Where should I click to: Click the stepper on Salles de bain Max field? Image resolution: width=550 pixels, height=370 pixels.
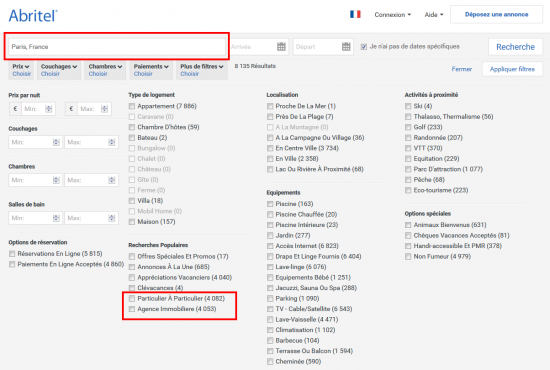pyautogui.click(x=112, y=218)
